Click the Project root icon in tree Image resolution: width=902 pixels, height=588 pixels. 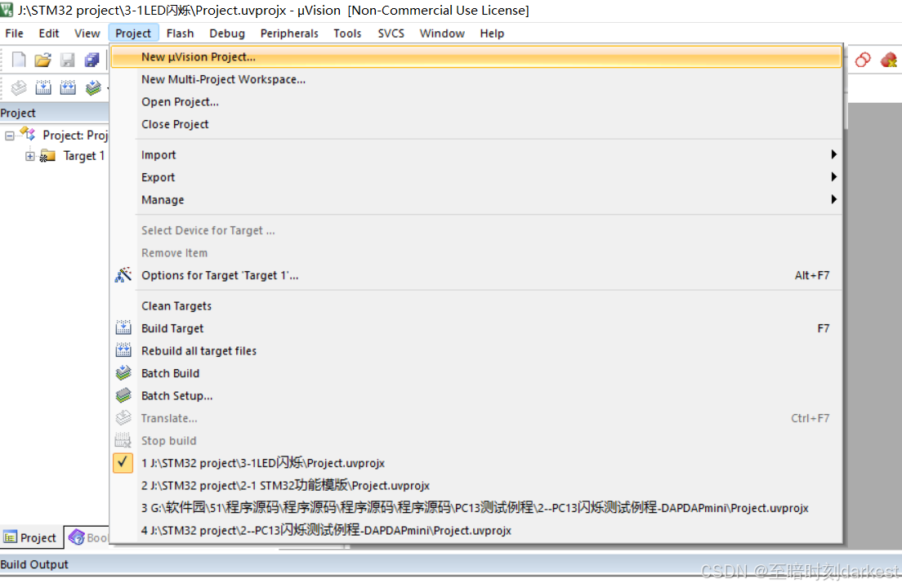click(28, 135)
